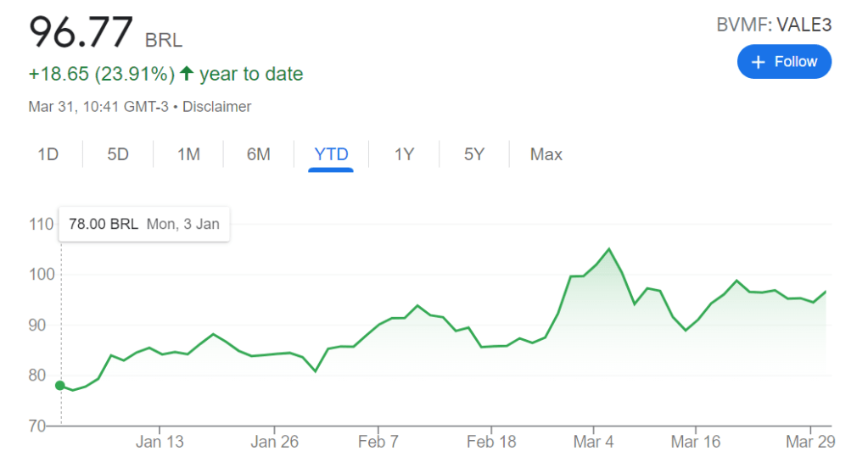The height and width of the screenshot is (468, 868).
Task: Click the Mar 4 peak on chart
Action: tap(609, 249)
